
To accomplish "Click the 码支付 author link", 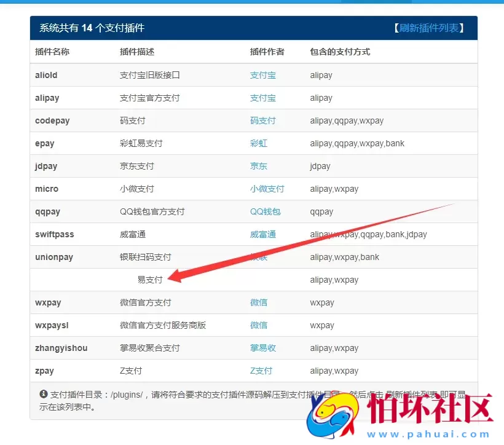I will point(263,120).
